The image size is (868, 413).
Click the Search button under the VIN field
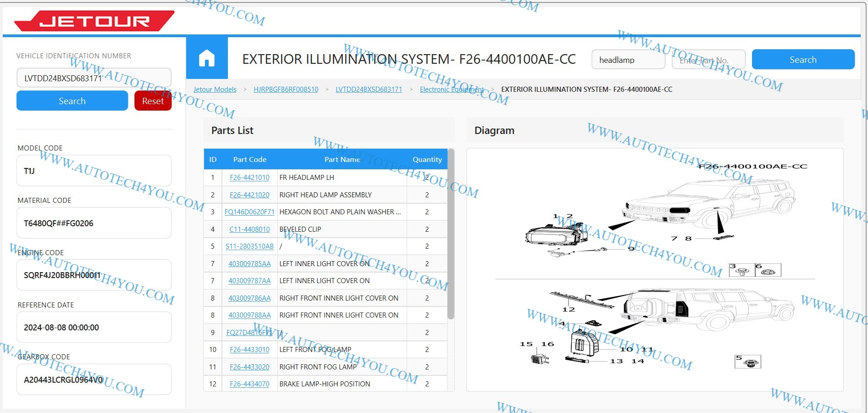click(72, 100)
